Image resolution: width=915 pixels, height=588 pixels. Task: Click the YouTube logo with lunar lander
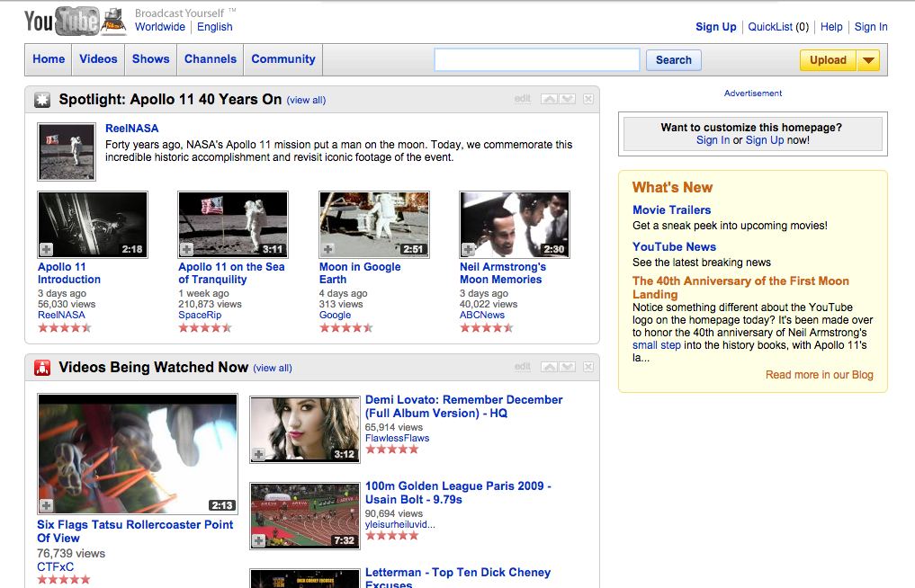pos(76,22)
